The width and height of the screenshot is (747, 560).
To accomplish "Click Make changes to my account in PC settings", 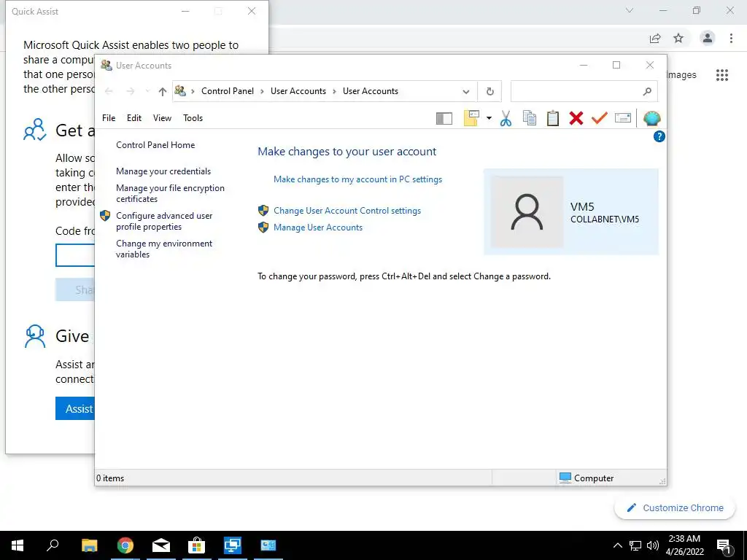I will 357,179.
